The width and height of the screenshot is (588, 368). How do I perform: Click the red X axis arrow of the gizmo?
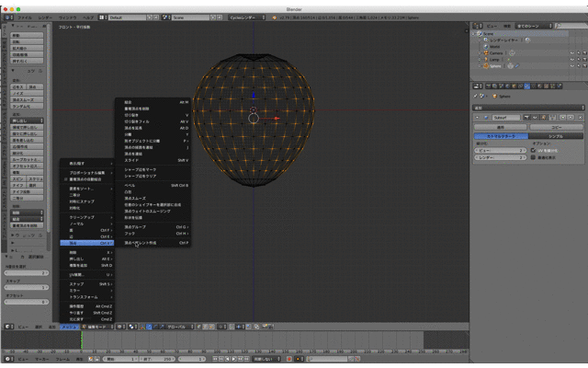tap(277, 118)
